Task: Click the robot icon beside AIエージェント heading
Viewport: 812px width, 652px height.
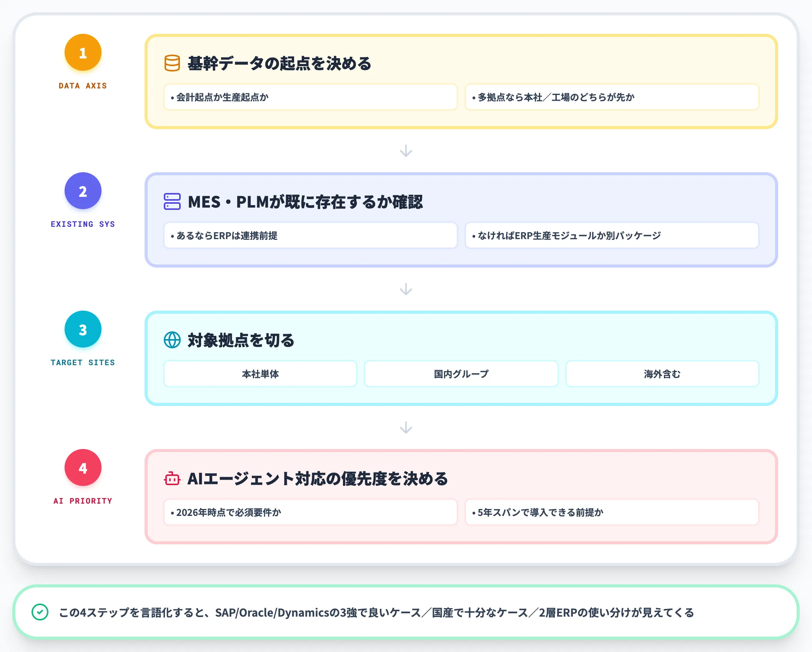Action: coord(172,478)
